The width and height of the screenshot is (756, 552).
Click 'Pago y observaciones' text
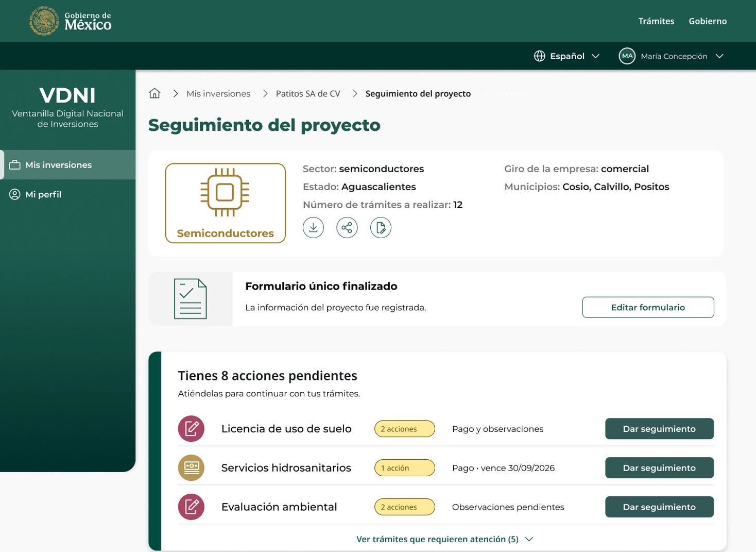point(497,429)
